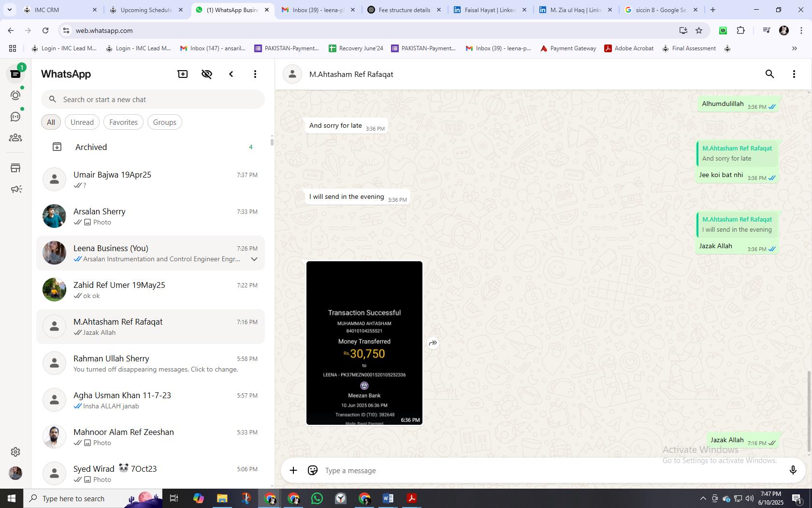The image size is (812, 508).
Task: Open Final Assessment bookmark
Action: 689,48
